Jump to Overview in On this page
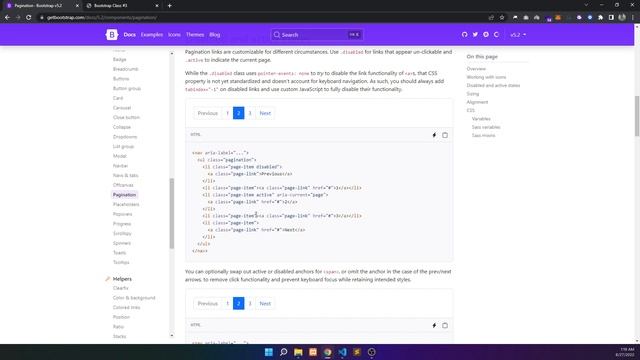Viewport: 640px width, 360px height. coord(476,69)
